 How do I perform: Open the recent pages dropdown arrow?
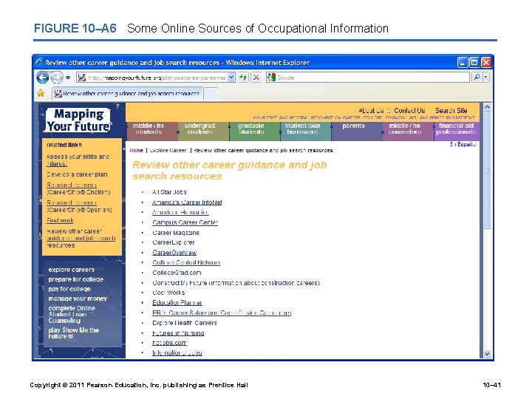click(68, 78)
